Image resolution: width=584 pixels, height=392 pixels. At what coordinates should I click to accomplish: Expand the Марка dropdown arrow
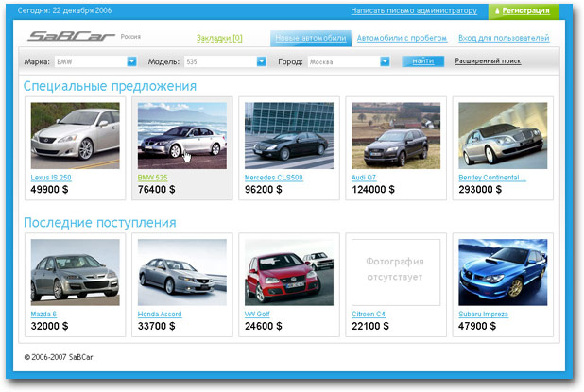tap(132, 61)
